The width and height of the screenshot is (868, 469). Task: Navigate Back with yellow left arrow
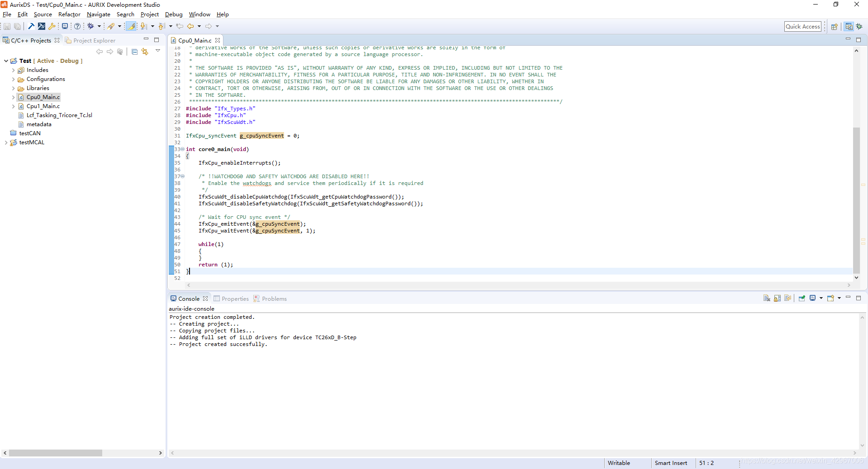coord(190,26)
